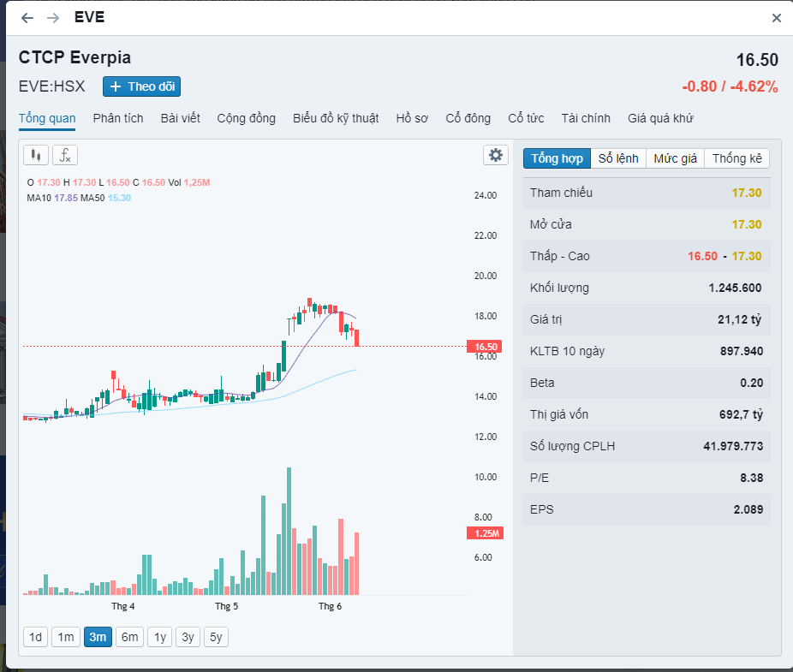Go back with the left arrow
This screenshot has height=672, width=793.
coord(27,18)
